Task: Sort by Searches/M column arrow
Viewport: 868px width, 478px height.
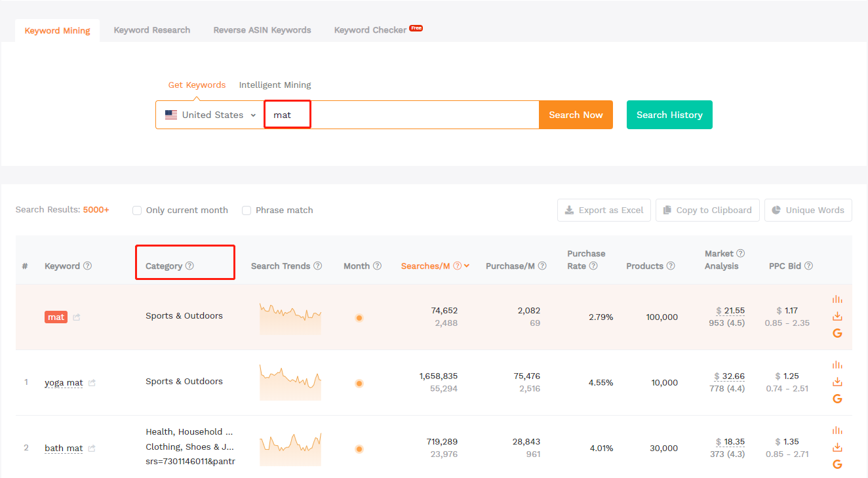Action: coord(467,266)
